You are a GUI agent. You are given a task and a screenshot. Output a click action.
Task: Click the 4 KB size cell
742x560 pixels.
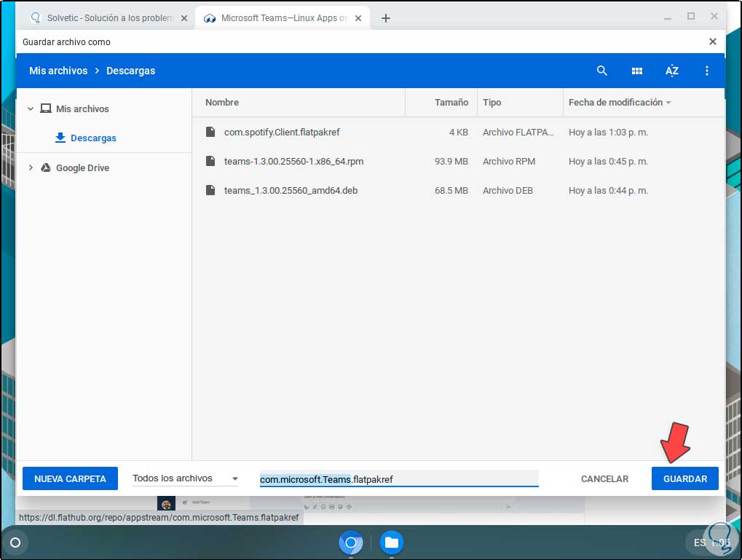(459, 132)
